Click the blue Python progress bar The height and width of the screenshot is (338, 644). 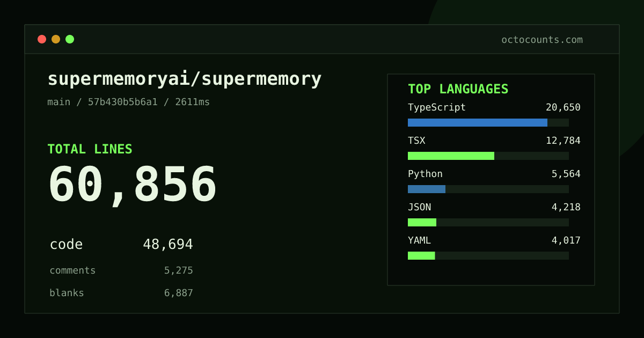coord(427,189)
